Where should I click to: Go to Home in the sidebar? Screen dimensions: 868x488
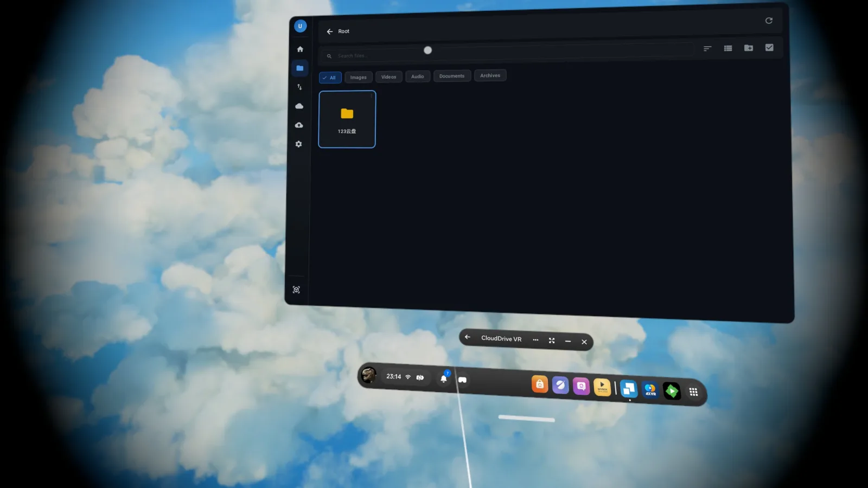300,49
